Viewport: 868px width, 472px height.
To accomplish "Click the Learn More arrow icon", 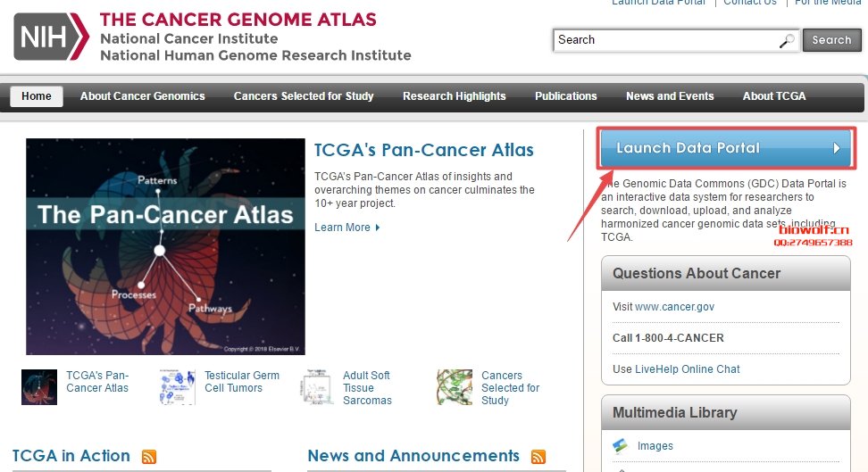I will (378, 228).
